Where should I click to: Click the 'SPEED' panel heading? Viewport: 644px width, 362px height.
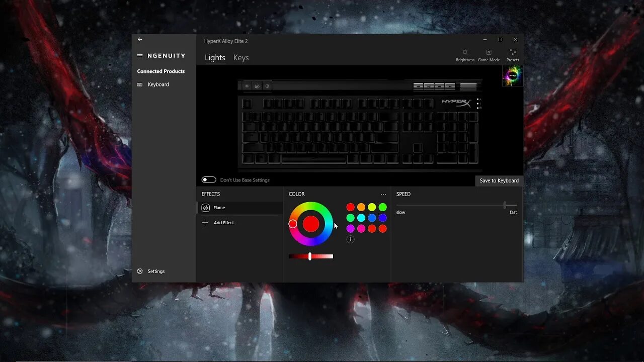(404, 194)
